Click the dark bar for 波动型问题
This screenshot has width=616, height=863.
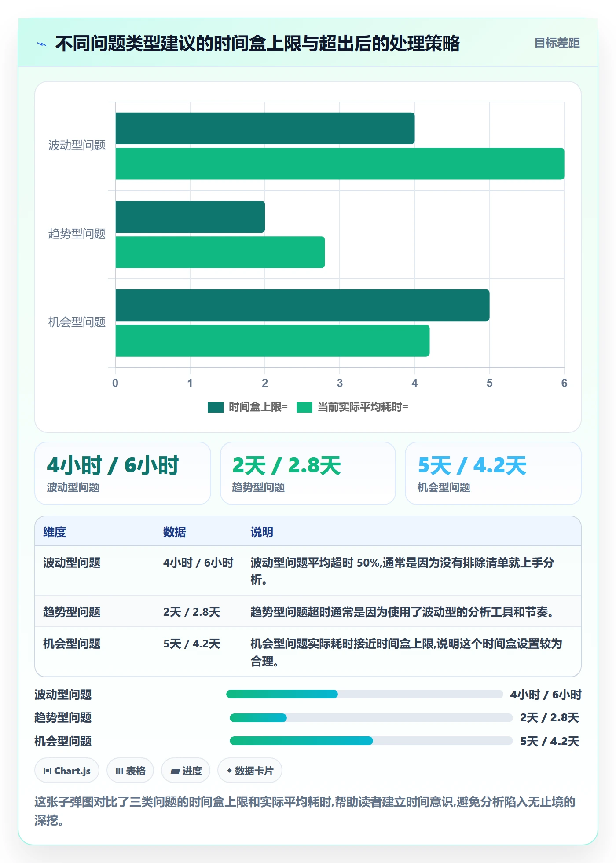coord(265,128)
